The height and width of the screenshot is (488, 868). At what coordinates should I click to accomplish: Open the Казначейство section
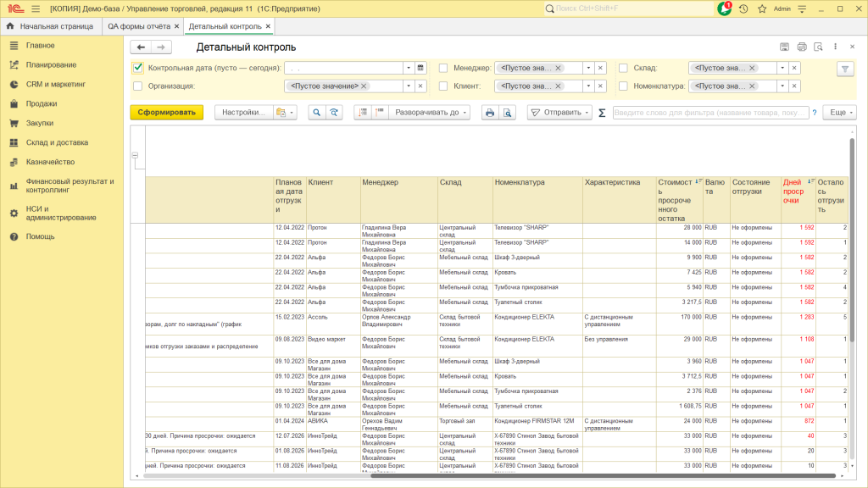click(50, 162)
